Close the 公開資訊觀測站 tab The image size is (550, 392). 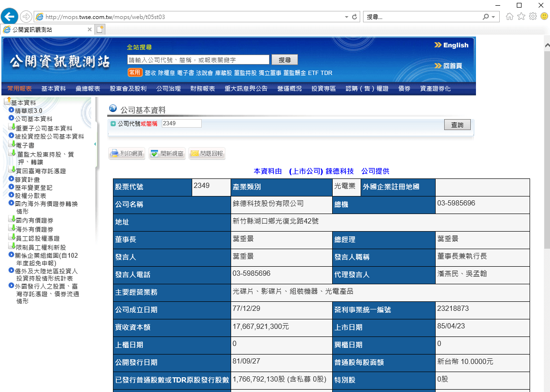click(89, 29)
